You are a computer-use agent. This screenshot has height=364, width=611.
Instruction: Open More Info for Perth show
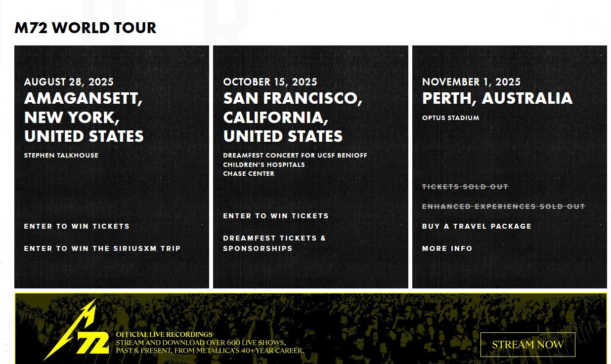(447, 248)
